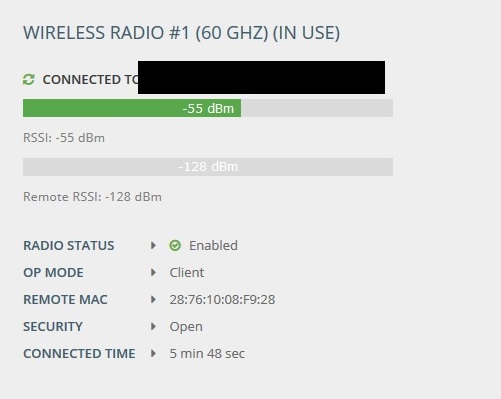This screenshot has height=399, width=501.
Task: Click the RSSI: -55 dBm text
Action: coord(64,138)
